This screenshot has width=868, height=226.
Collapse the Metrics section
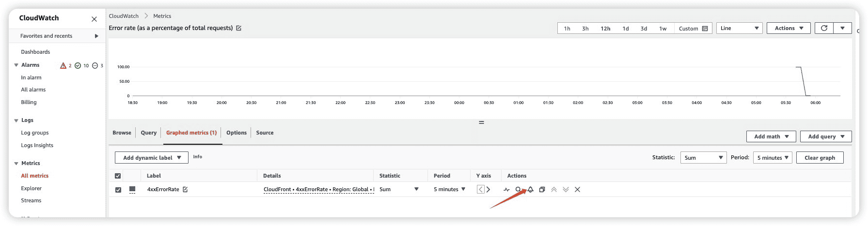16,164
